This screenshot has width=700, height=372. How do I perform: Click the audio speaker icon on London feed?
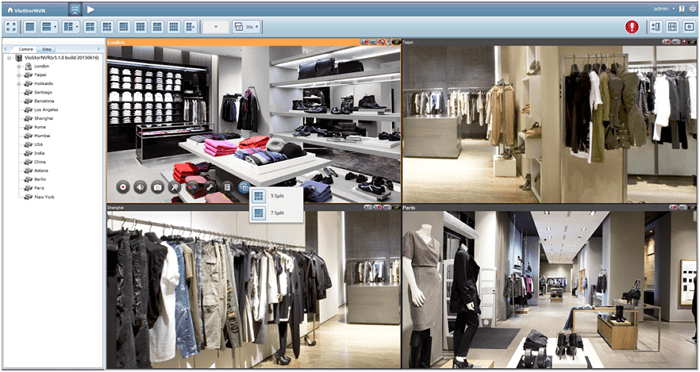tap(140, 187)
